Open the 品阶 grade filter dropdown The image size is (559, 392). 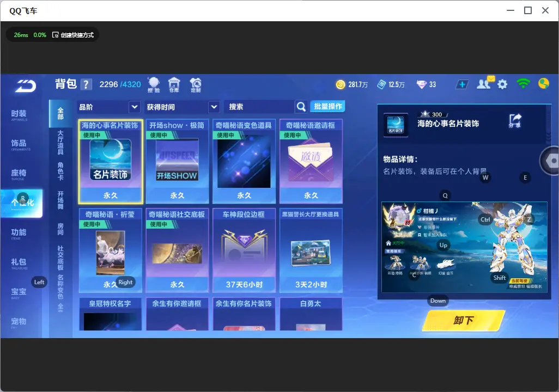(x=108, y=107)
